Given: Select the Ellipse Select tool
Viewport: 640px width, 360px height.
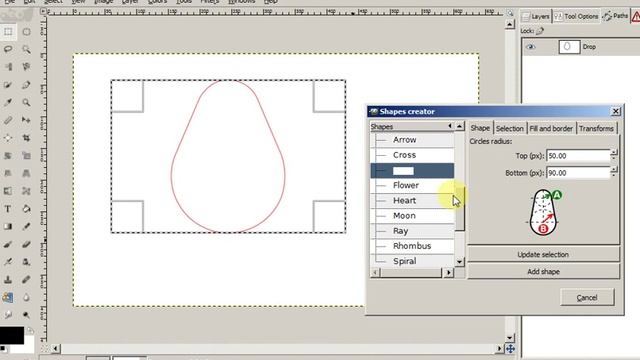Looking at the screenshot, I should (26, 31).
